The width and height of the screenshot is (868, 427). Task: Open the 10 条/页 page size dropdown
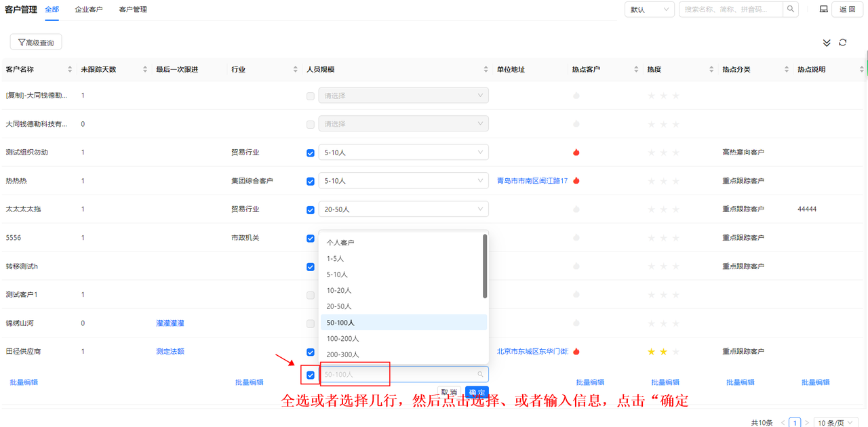pyautogui.click(x=835, y=422)
